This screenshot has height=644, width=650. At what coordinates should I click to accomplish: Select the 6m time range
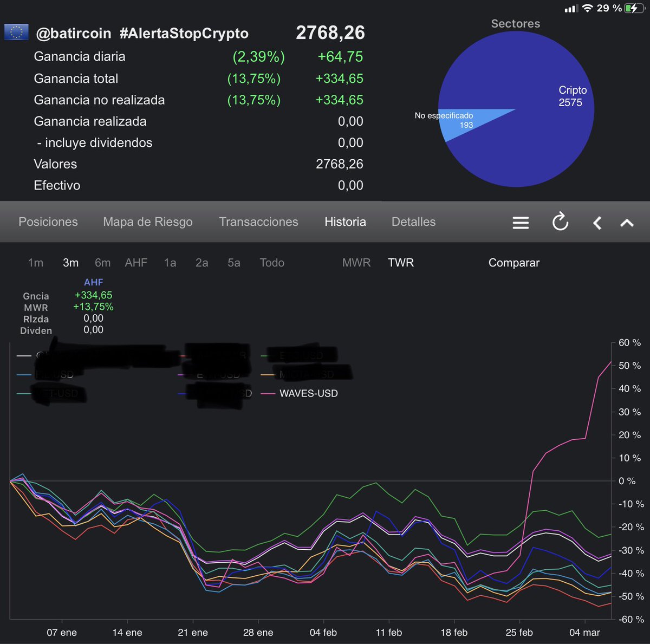point(102,263)
